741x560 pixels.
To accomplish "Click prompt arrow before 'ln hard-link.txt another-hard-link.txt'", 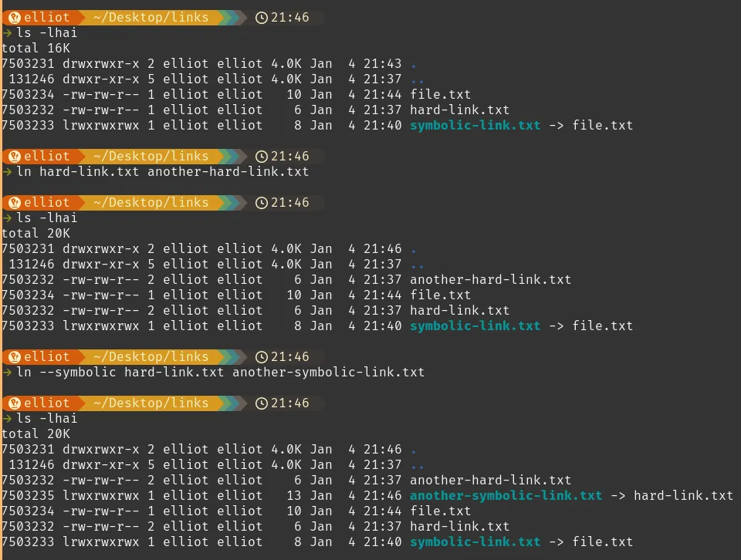I will click(7, 171).
